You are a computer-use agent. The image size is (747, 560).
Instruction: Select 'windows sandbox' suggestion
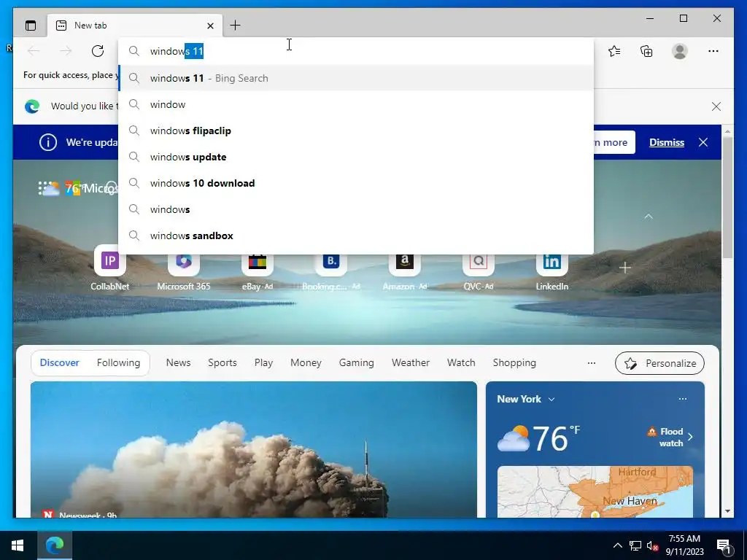[x=356, y=236]
